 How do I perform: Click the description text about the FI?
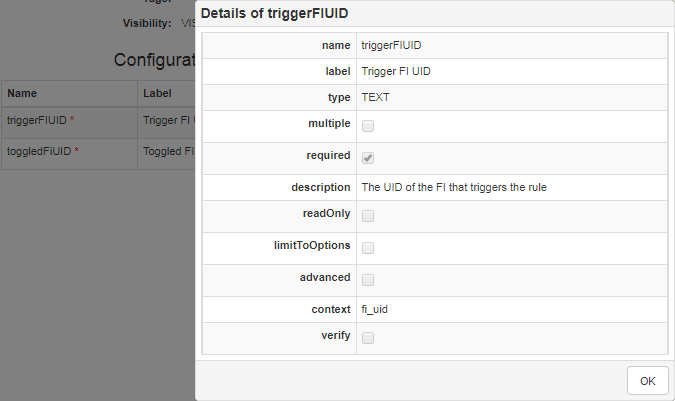click(453, 187)
